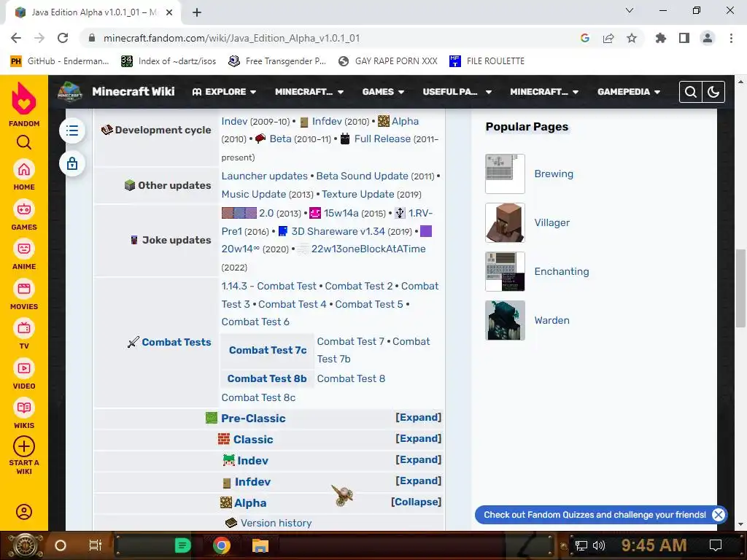The height and width of the screenshot is (560, 747).
Task: Open the TV sidebar icon
Action: pos(24,329)
